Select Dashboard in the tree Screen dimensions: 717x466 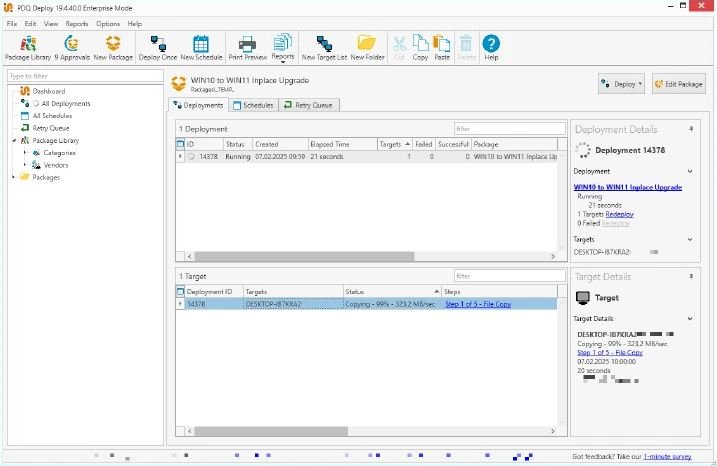[49, 91]
